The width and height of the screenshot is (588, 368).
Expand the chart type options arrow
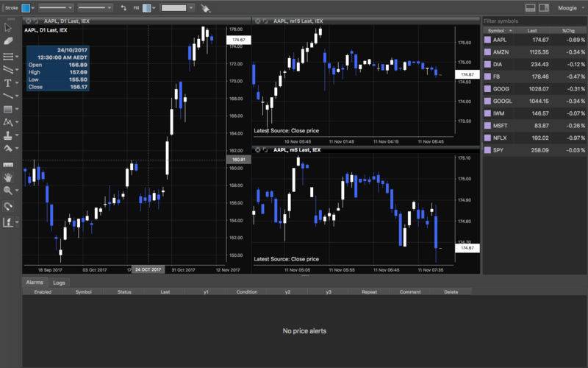tap(17, 222)
